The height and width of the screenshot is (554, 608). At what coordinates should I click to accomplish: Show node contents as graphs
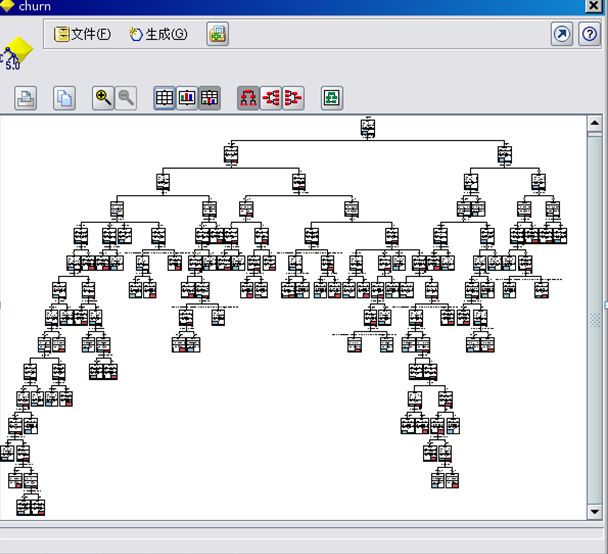pos(187,98)
